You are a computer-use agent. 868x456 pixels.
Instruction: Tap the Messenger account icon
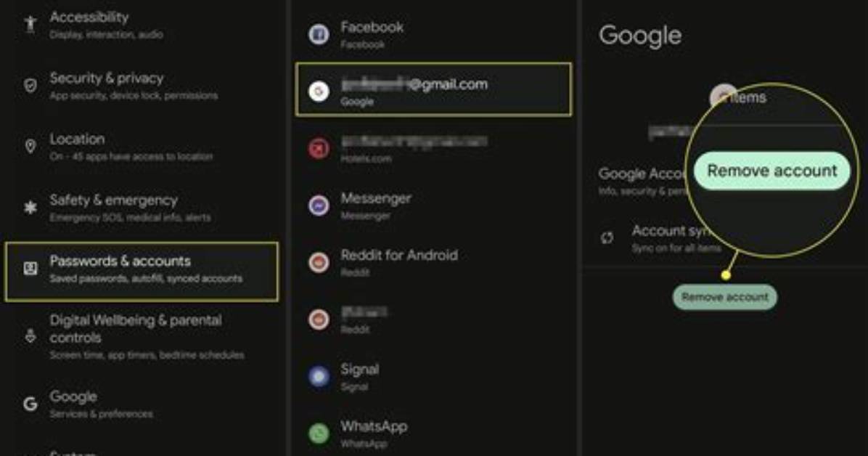point(319,205)
